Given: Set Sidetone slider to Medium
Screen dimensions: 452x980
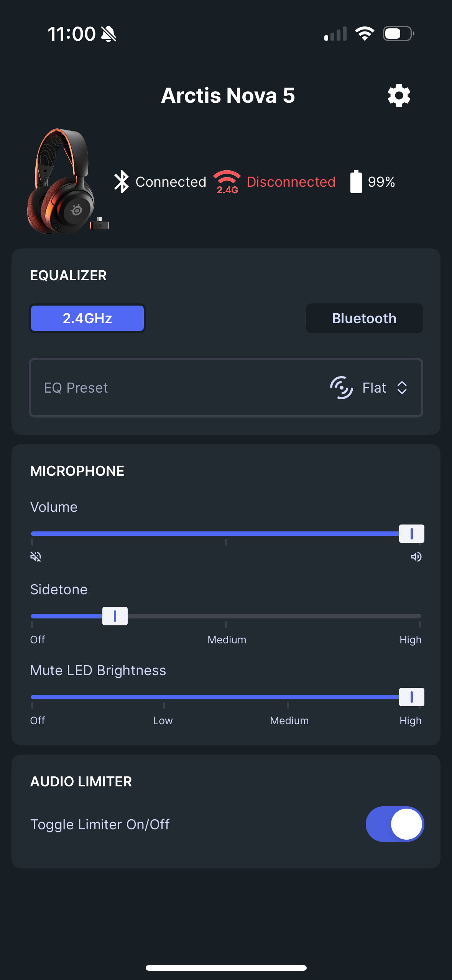Looking at the screenshot, I should click(226, 616).
